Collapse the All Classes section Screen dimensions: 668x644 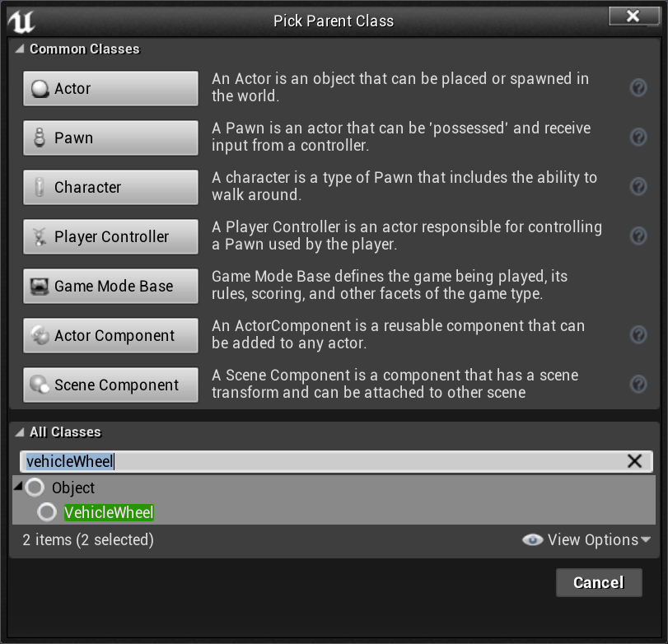click(21, 432)
